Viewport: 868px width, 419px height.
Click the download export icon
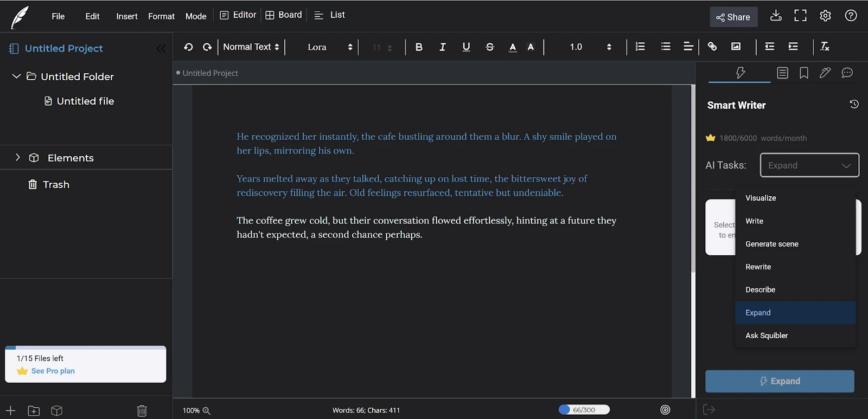point(776,16)
